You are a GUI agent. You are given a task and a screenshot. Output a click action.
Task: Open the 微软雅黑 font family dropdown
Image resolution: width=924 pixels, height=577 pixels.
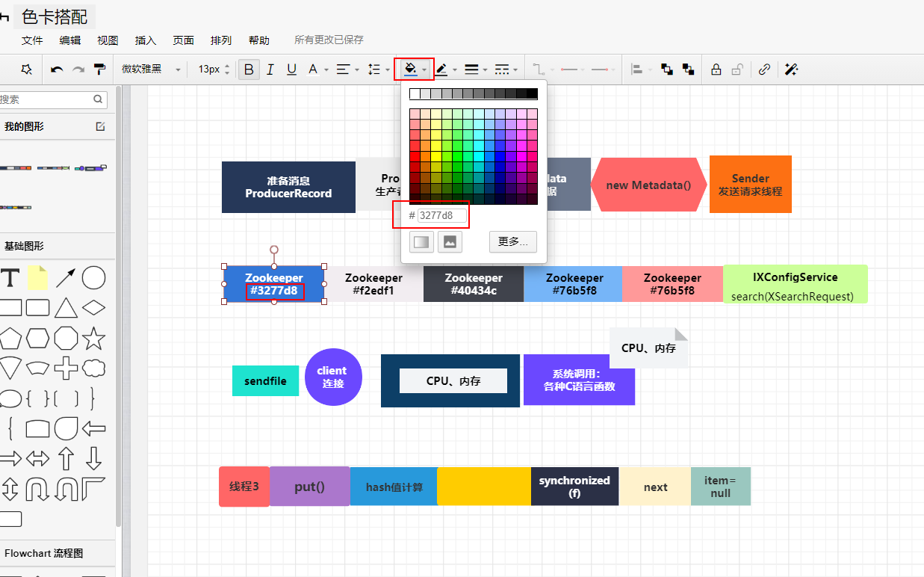click(x=152, y=70)
